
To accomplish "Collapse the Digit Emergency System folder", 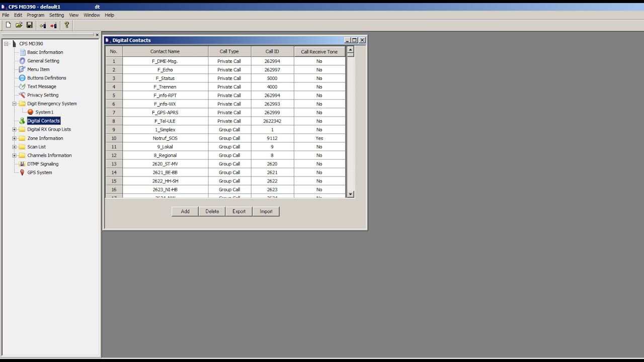I will click(15, 104).
